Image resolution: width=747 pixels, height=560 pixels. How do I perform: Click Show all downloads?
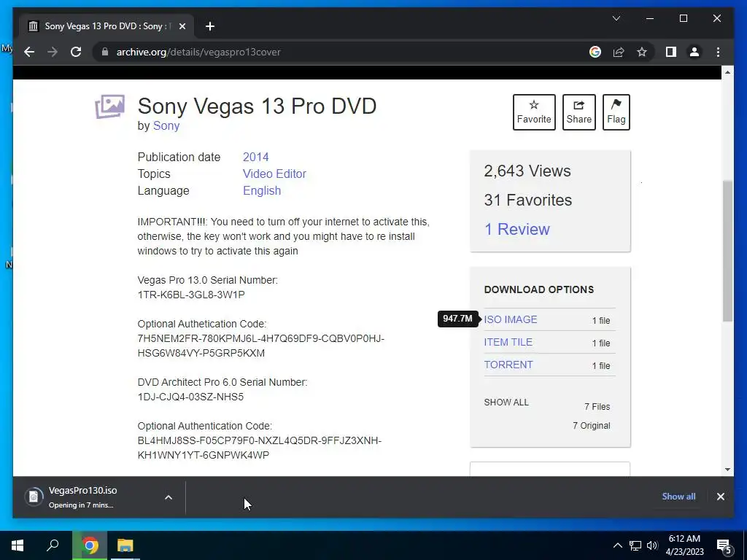(678, 496)
